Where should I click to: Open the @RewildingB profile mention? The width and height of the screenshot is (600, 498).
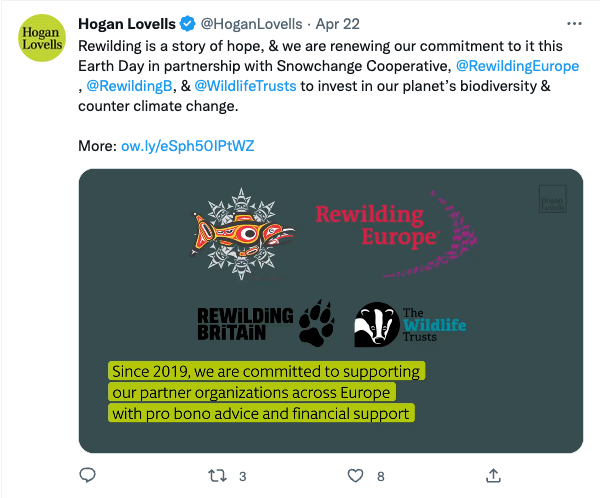[x=129, y=86]
